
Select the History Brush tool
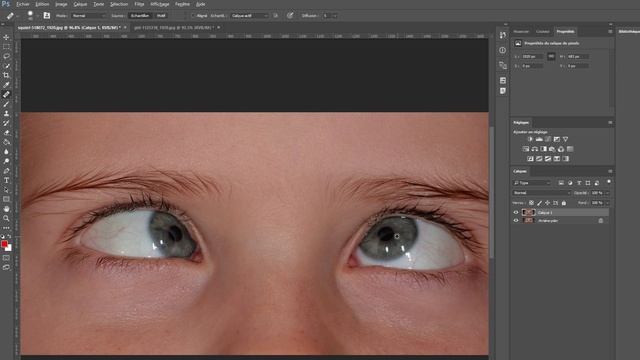[x=6, y=123]
